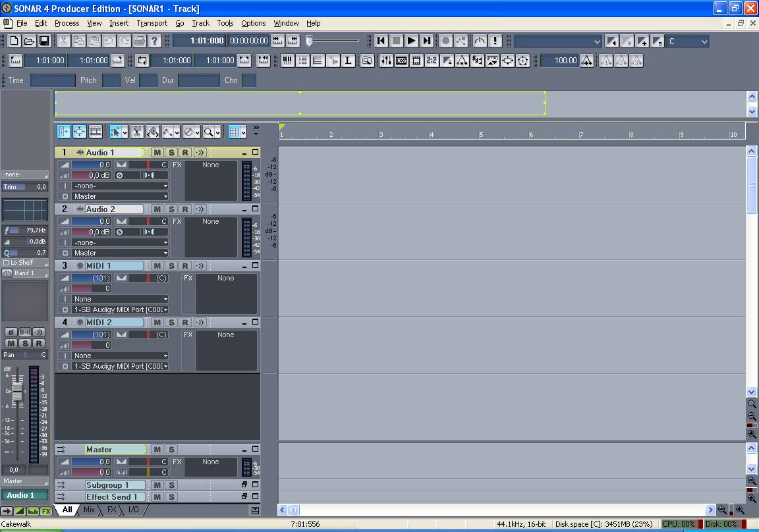
Task: Open a project with the Open icon
Action: point(30,41)
